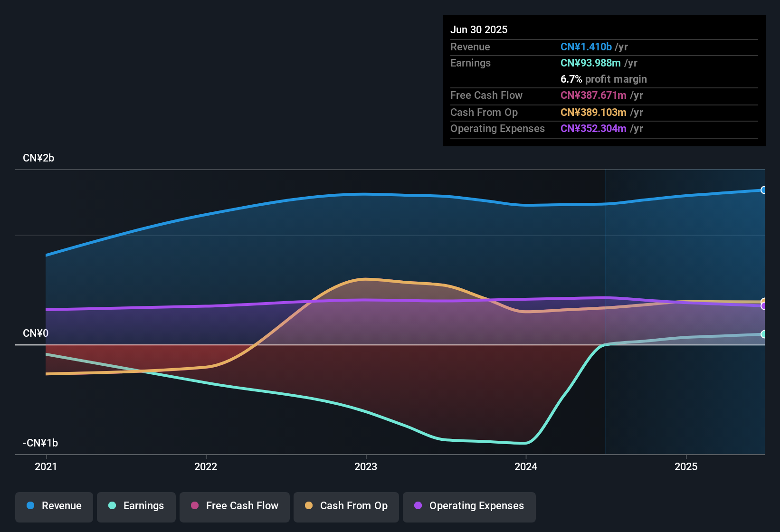The height and width of the screenshot is (532, 780).
Task: Click the CN¥352.304m operating expenses value
Action: click(x=593, y=129)
